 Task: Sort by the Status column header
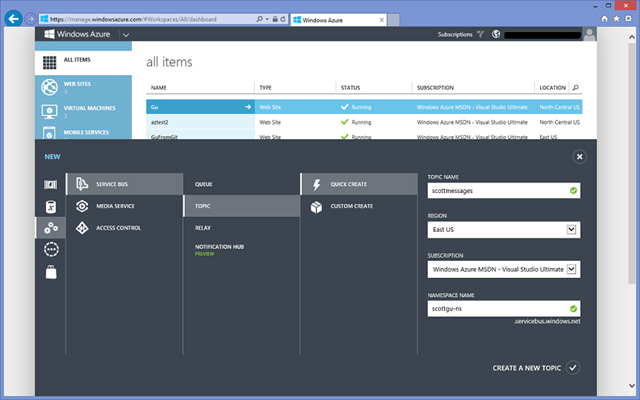351,88
